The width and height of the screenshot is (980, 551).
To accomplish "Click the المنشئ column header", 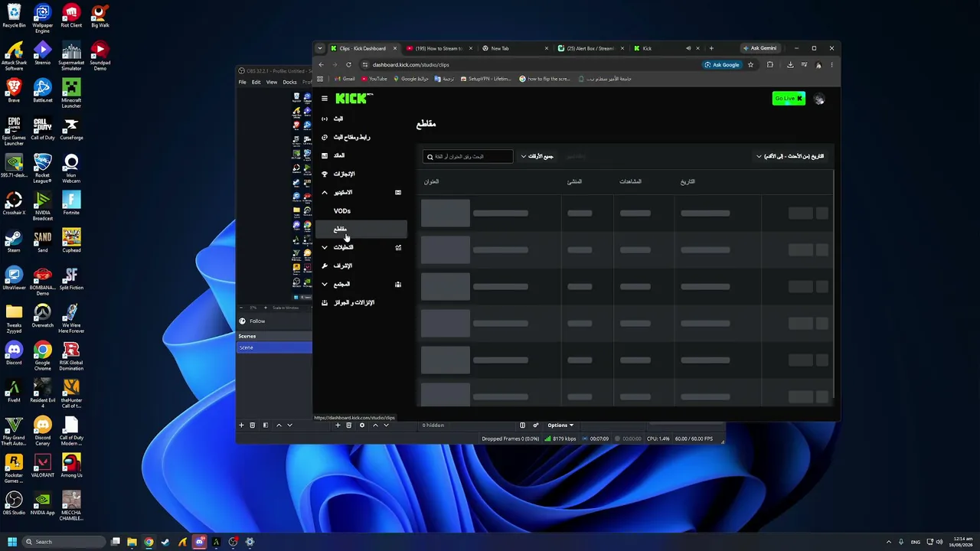I will (x=574, y=182).
